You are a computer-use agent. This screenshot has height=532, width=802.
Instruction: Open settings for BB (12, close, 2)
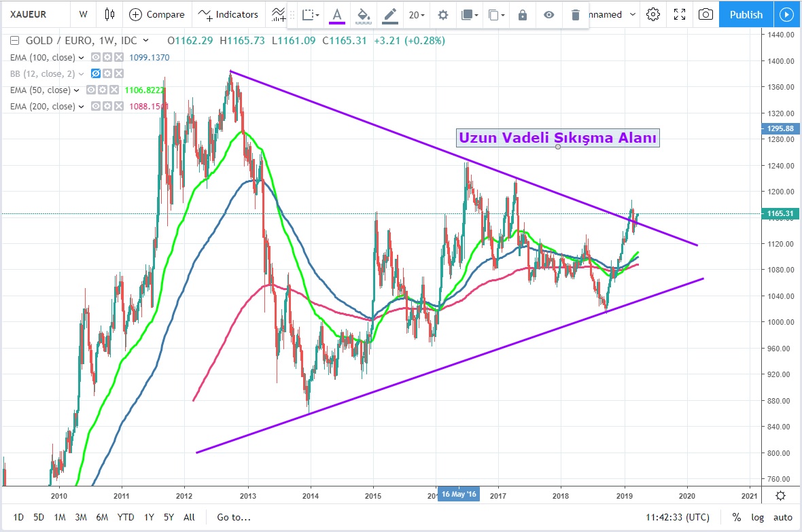[107, 73]
